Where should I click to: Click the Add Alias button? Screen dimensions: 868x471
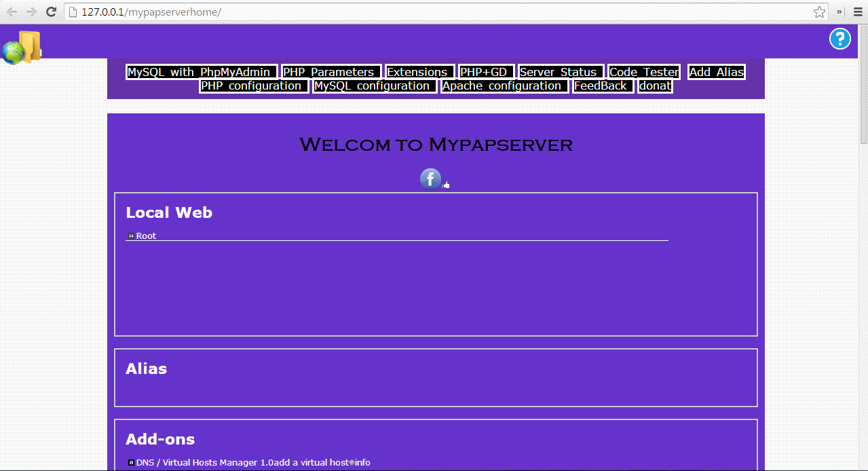717,72
